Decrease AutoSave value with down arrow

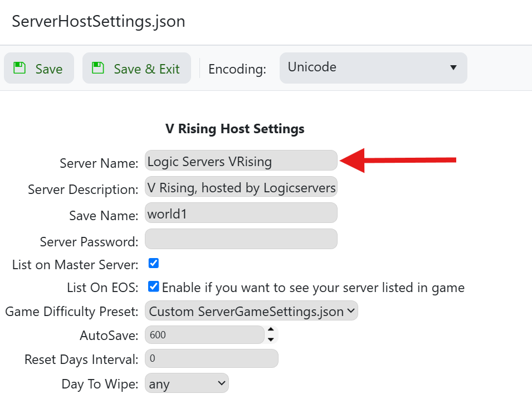pyautogui.click(x=271, y=339)
